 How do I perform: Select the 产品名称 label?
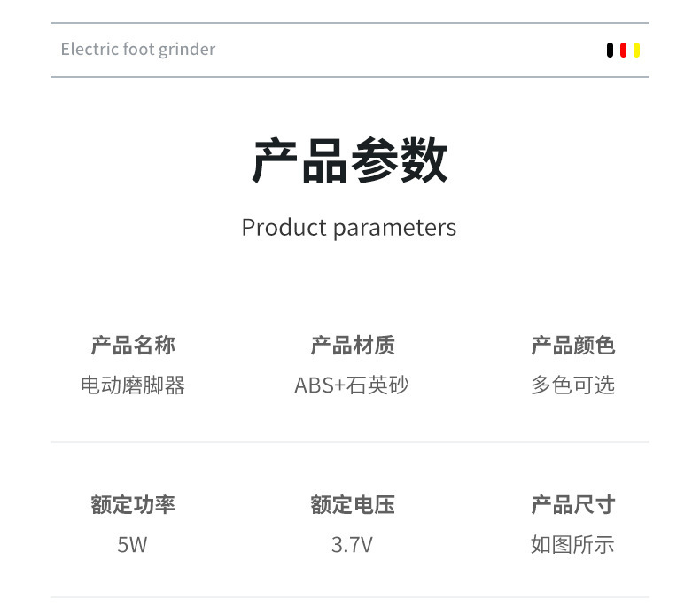point(133,345)
